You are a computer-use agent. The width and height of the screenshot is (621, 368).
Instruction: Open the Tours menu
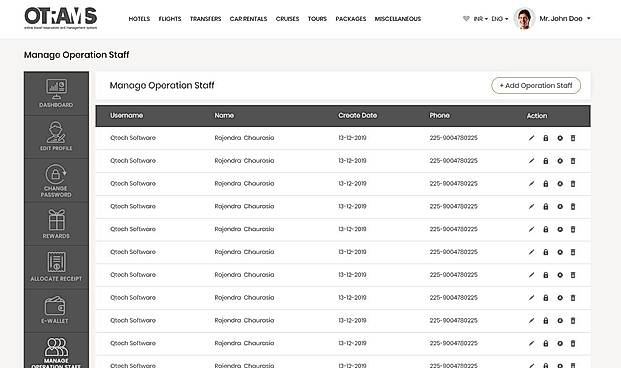[317, 19]
